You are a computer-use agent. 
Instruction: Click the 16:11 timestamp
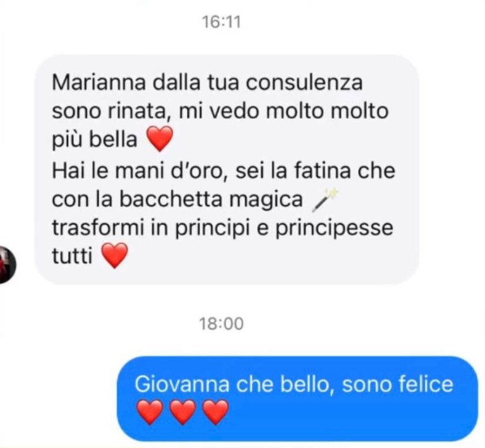click(221, 22)
